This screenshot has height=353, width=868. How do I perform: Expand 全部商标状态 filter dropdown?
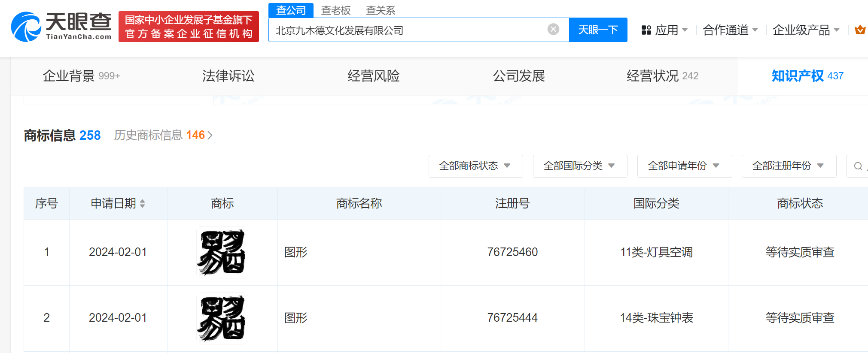pyautogui.click(x=475, y=166)
